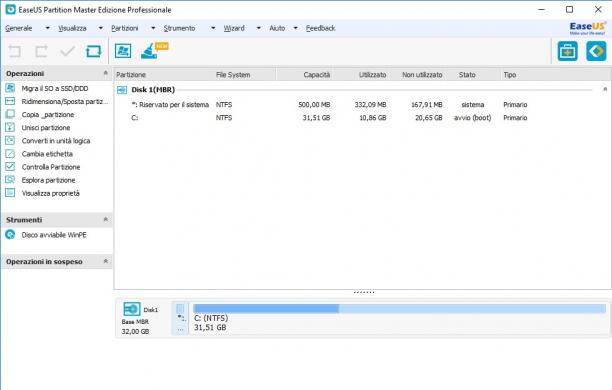Click the Refresh disk toolbar icon

click(x=93, y=51)
